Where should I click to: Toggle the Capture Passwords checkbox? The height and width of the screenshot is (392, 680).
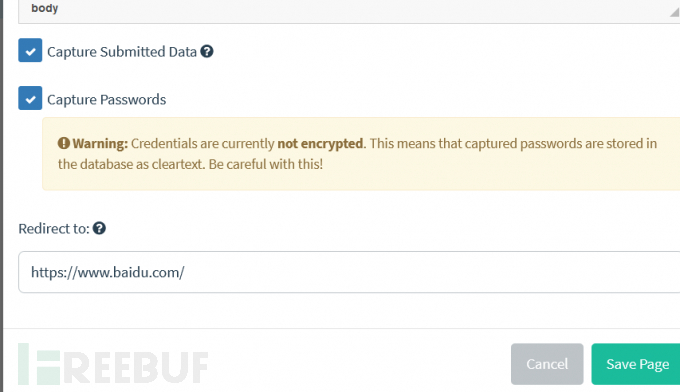[x=30, y=98]
